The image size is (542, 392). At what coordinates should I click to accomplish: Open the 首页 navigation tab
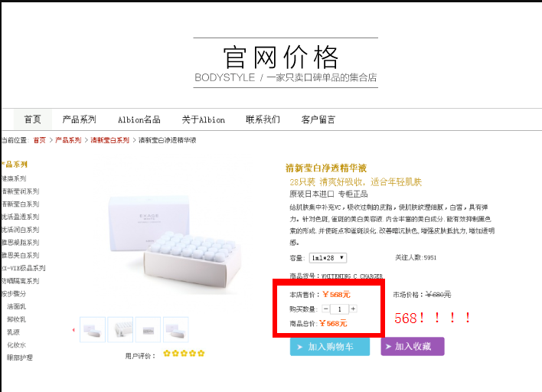[x=32, y=119]
